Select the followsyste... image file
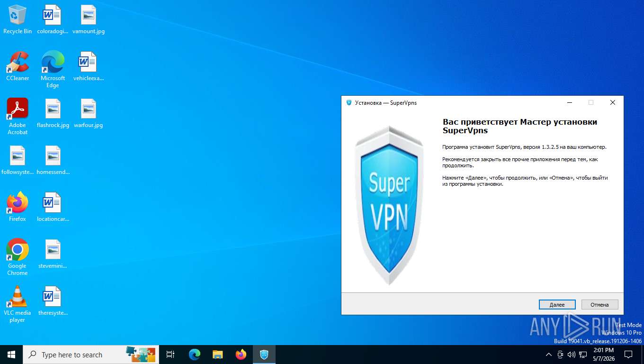The height and width of the screenshot is (364, 644). point(18,160)
